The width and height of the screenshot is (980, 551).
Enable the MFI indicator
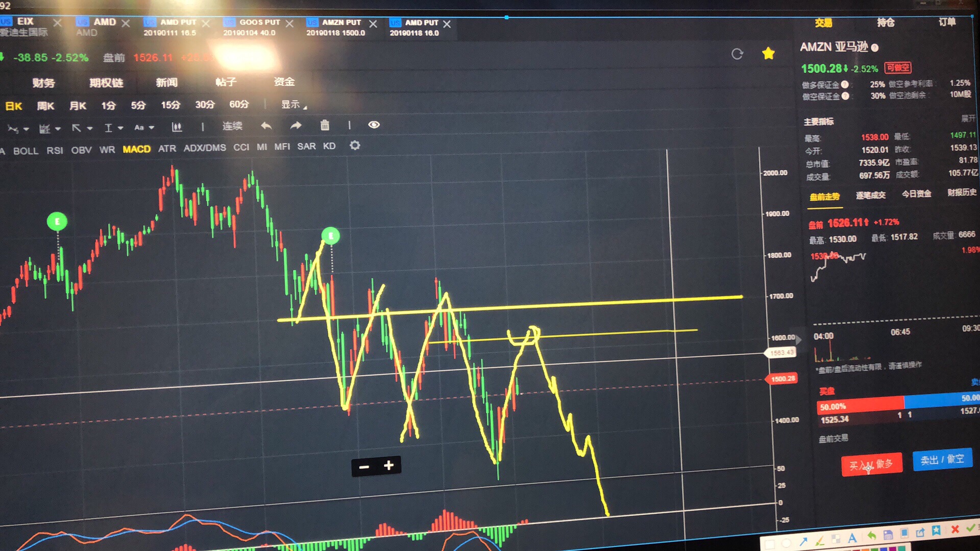tap(282, 147)
